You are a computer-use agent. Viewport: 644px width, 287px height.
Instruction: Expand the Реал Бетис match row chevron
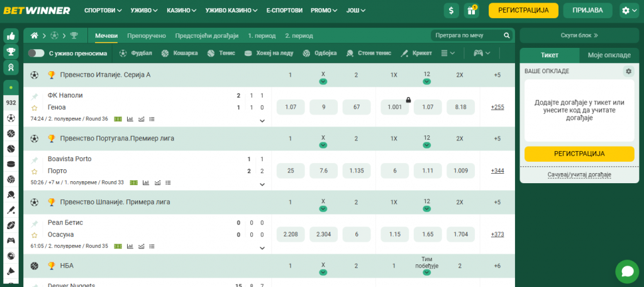pos(262,248)
